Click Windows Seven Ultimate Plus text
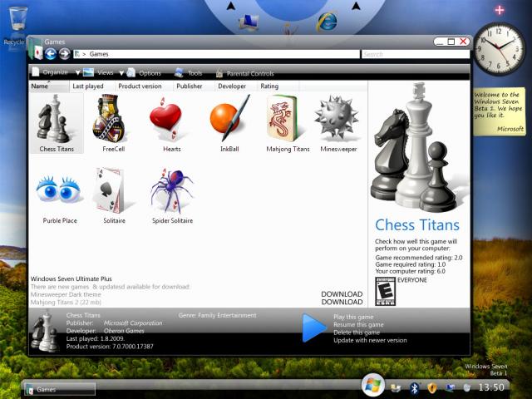 (x=71, y=279)
